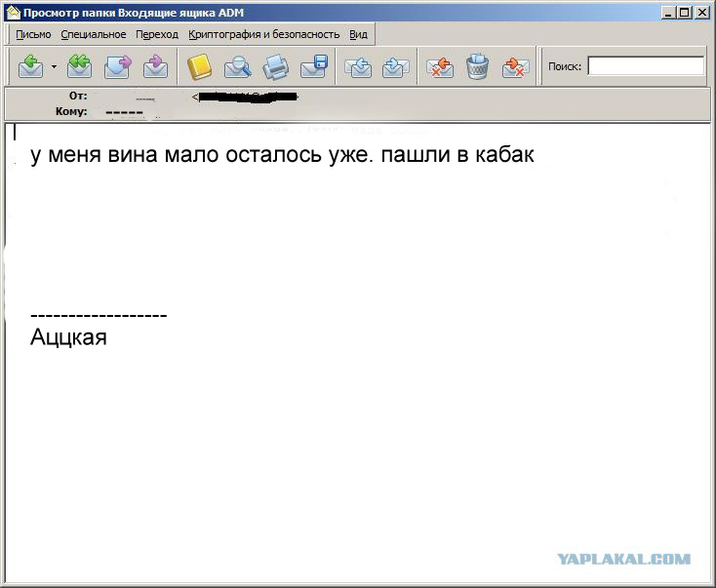Open the yellow Address book icon
The width and height of the screenshot is (716, 588).
(x=200, y=66)
